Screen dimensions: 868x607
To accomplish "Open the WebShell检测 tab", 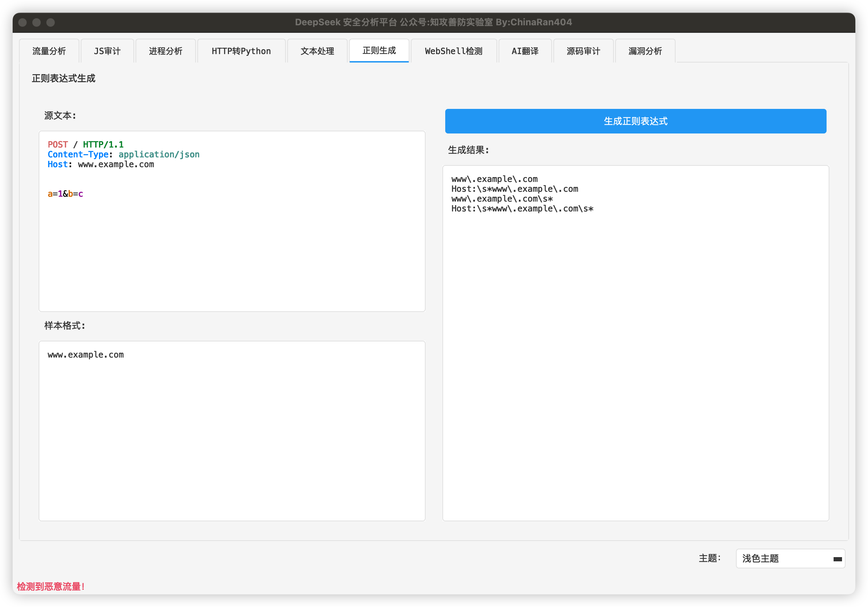I will 454,51.
